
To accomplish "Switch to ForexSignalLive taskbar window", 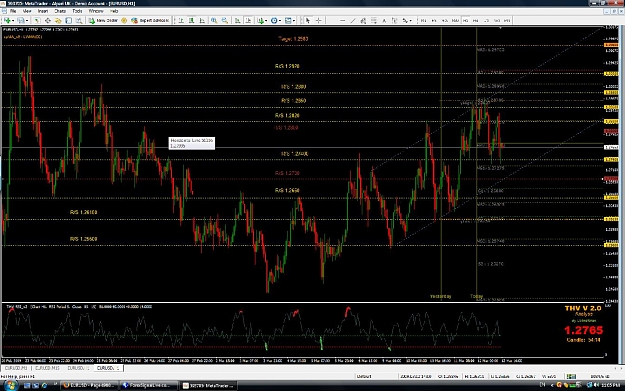I will [x=149, y=385].
